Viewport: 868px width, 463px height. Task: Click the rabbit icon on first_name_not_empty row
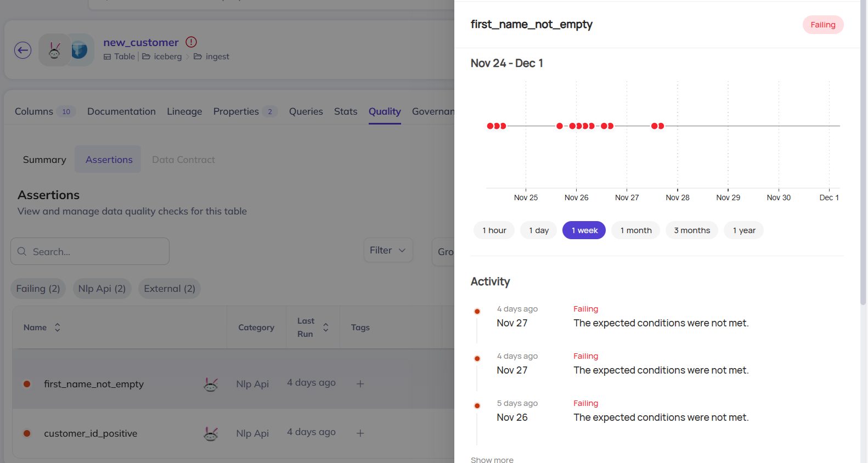(211, 384)
